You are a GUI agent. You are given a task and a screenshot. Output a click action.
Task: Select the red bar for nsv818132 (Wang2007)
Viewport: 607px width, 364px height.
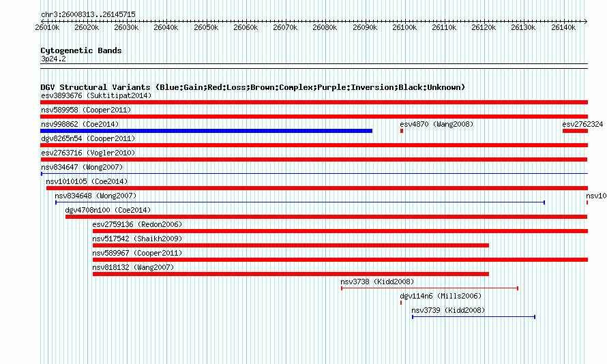pos(291,274)
